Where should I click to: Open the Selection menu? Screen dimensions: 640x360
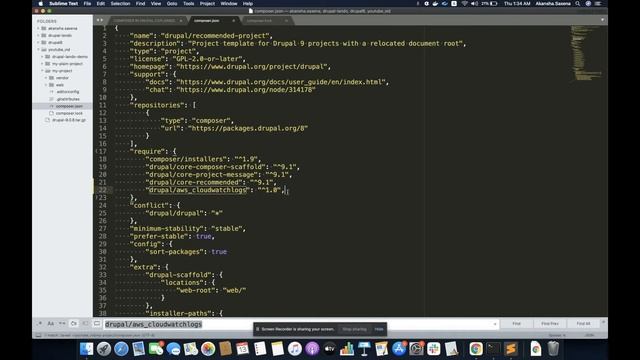coord(120,3)
